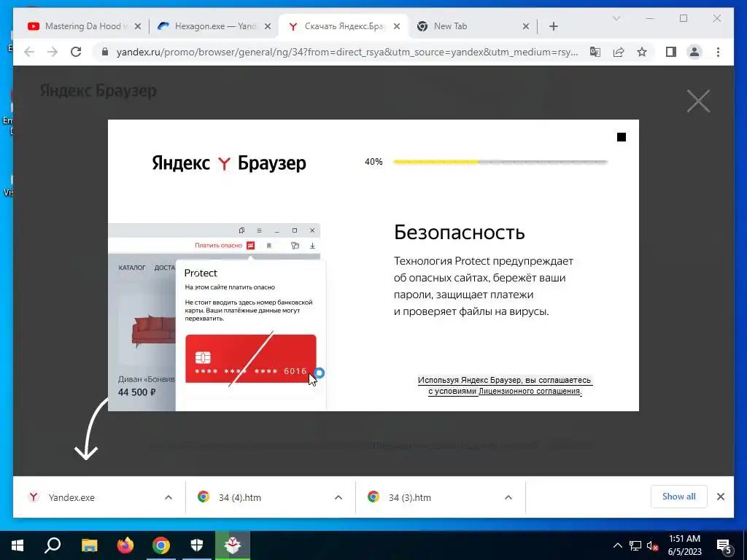Open the Лицензионного соглашения link
Image resolution: width=747 pixels, height=560 pixels.
530,391
